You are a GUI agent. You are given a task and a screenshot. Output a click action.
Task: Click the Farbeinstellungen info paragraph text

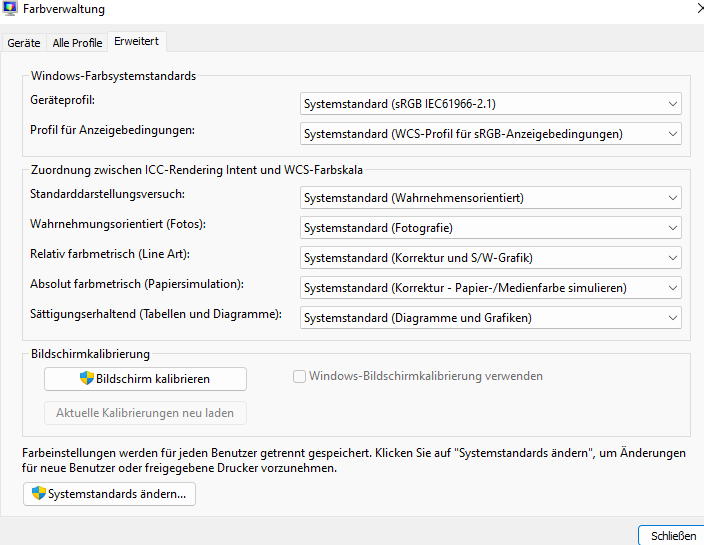pos(354,460)
